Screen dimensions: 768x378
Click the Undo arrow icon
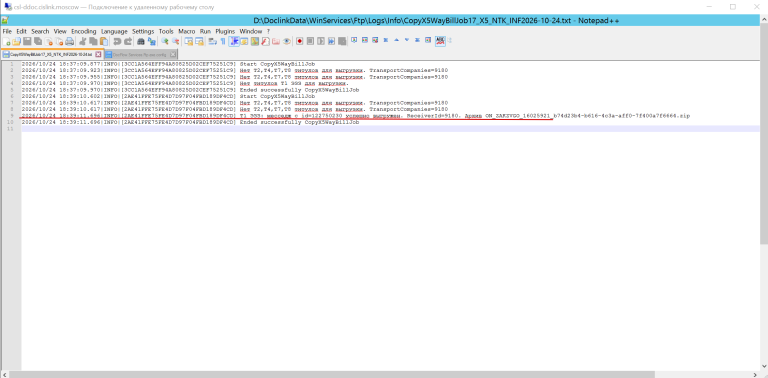[117, 41]
